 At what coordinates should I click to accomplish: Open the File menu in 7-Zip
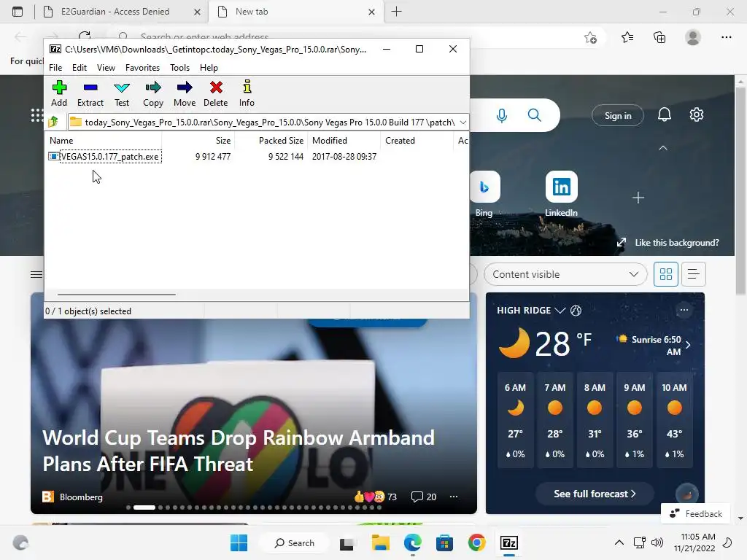[x=55, y=68]
